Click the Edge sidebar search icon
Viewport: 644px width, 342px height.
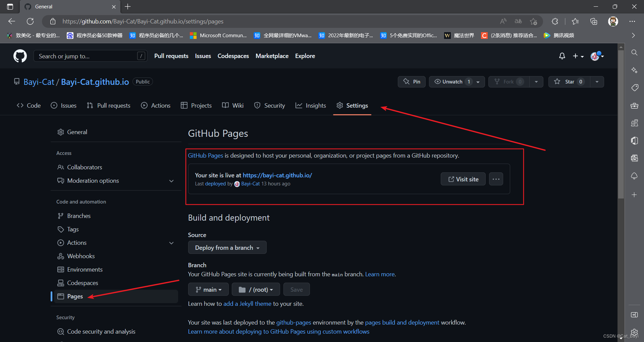[x=634, y=53]
